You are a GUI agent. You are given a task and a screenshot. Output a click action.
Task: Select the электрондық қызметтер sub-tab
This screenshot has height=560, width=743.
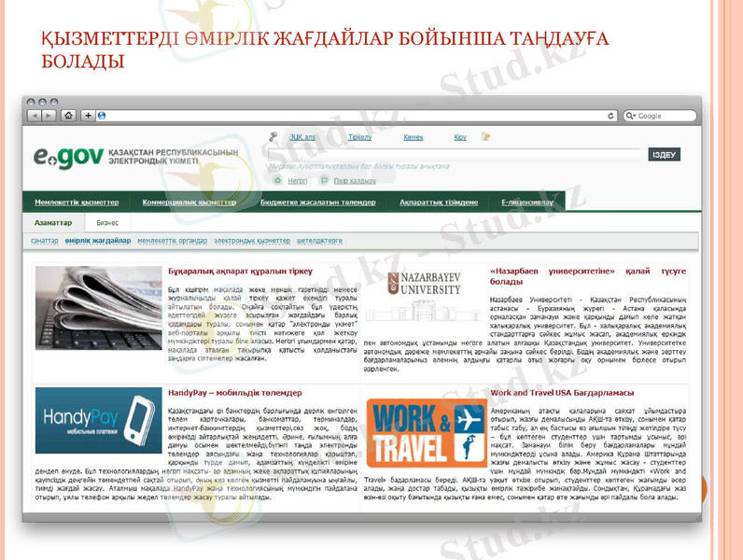tap(252, 240)
